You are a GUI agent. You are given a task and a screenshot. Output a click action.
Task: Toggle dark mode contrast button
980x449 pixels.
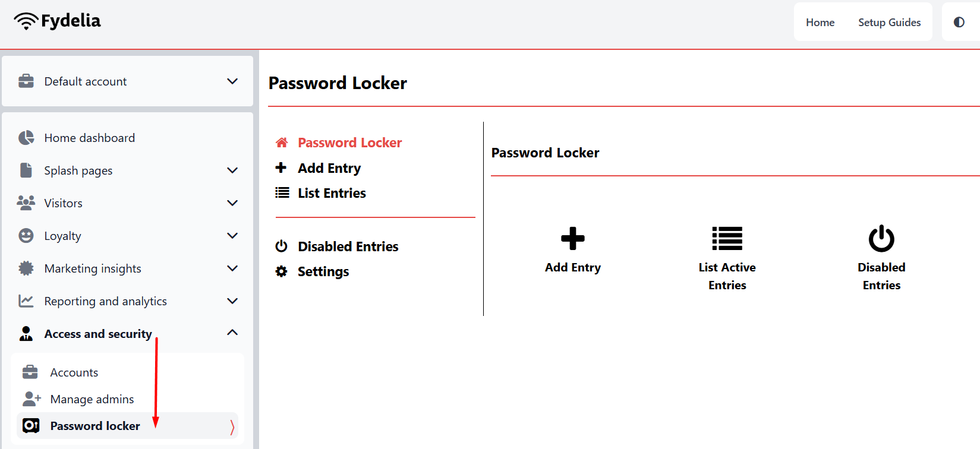(959, 22)
